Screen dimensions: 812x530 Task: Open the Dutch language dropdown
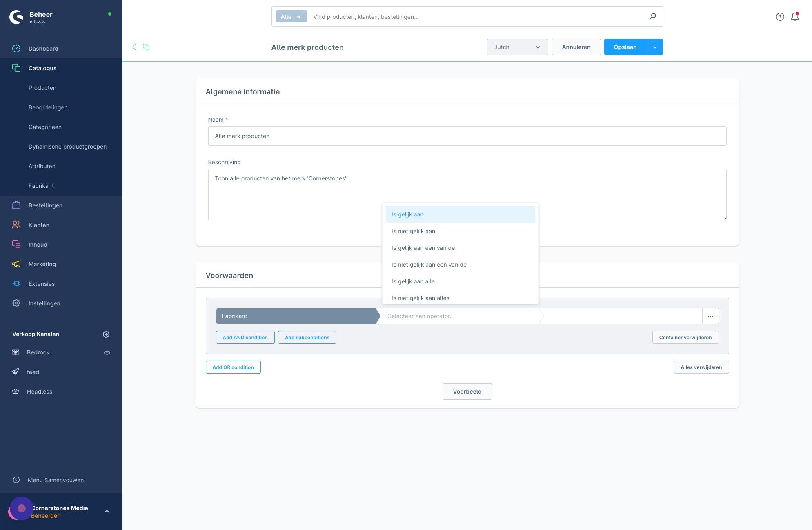click(517, 47)
